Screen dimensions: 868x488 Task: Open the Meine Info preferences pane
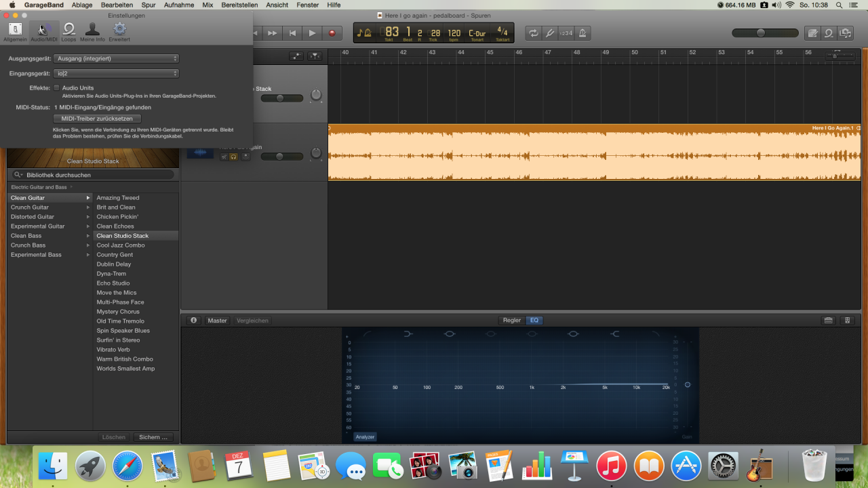coord(92,32)
